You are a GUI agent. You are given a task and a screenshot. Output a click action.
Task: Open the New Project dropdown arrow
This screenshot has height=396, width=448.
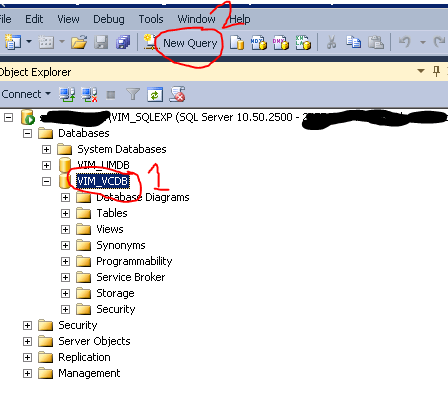pyautogui.click(x=29, y=42)
